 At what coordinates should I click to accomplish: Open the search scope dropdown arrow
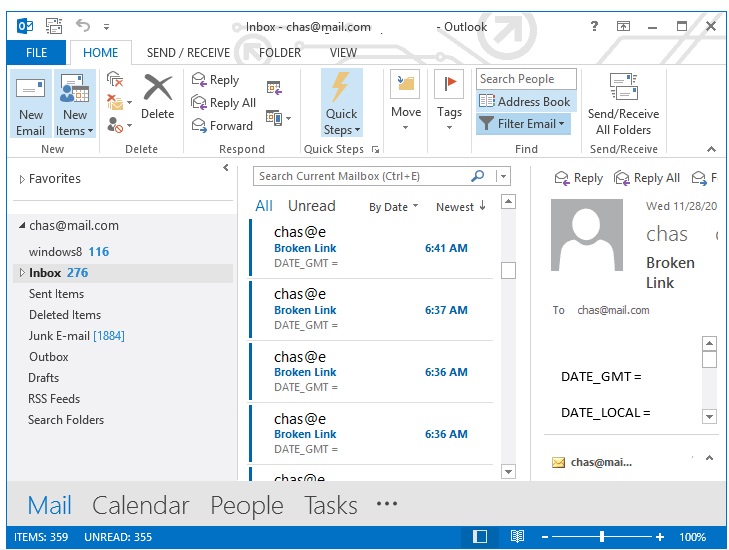tap(503, 176)
